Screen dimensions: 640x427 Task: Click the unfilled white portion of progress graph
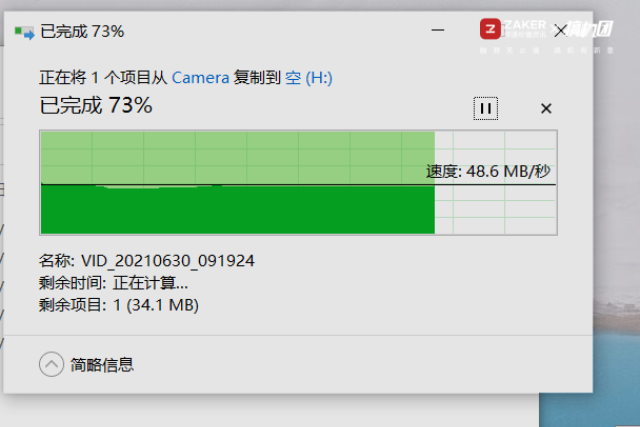point(496,210)
